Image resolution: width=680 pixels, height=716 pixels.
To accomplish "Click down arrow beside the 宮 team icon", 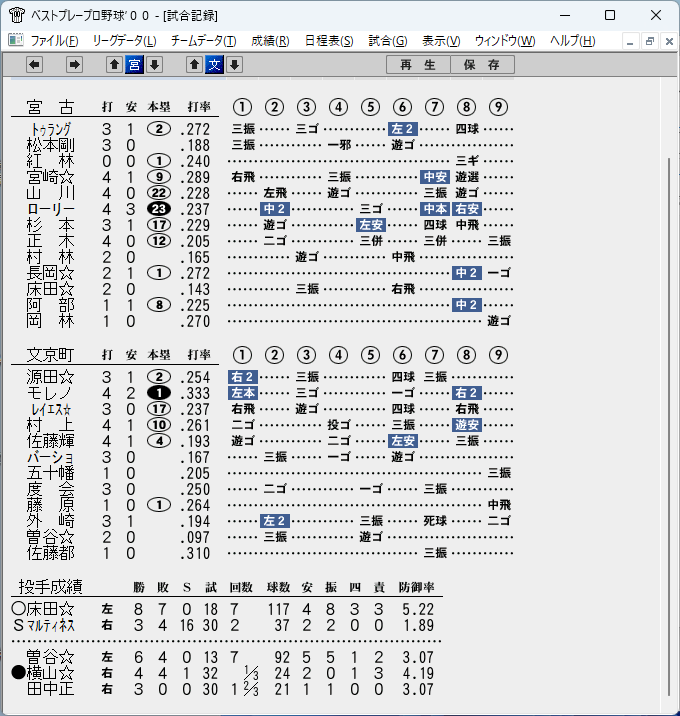I will coord(154,65).
